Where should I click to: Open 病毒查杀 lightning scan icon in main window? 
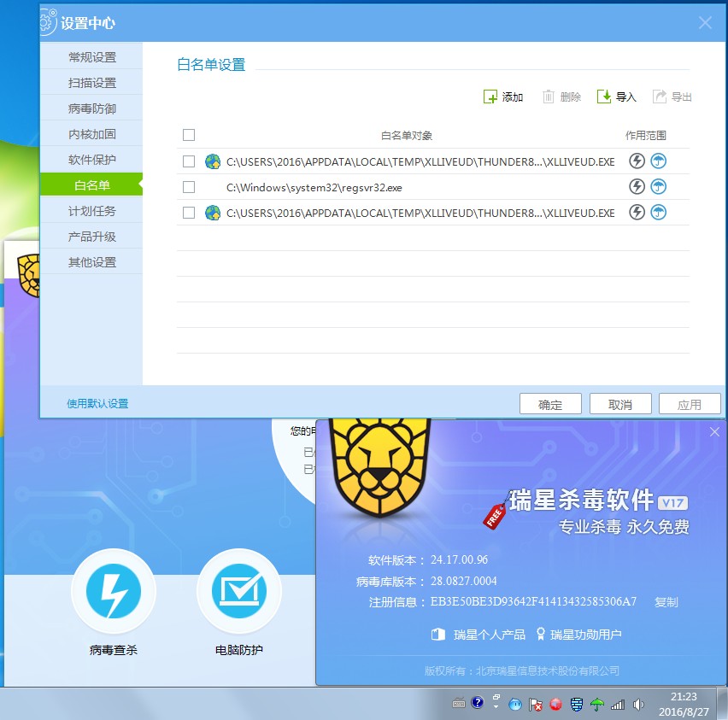point(114,591)
